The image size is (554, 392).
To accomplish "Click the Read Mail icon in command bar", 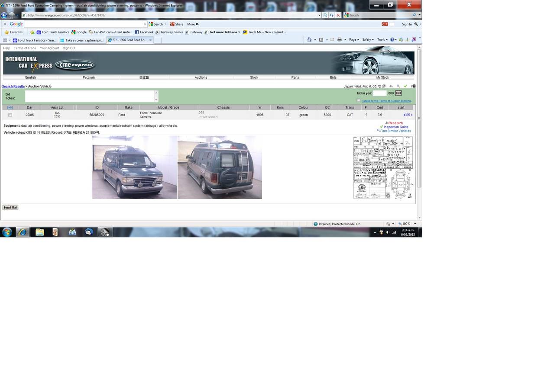I will coord(332,39).
